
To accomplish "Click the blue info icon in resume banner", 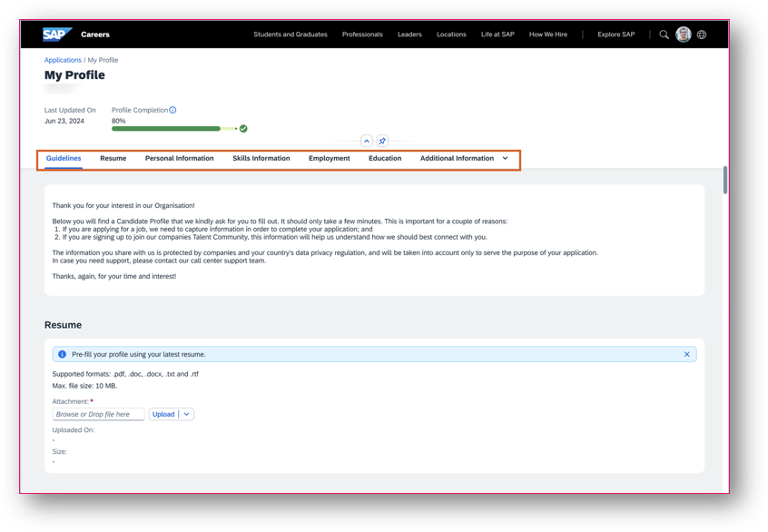I will pos(63,354).
